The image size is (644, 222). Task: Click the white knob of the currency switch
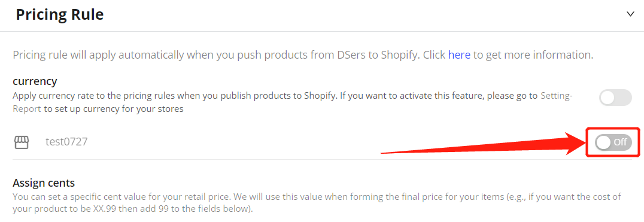pos(607,98)
